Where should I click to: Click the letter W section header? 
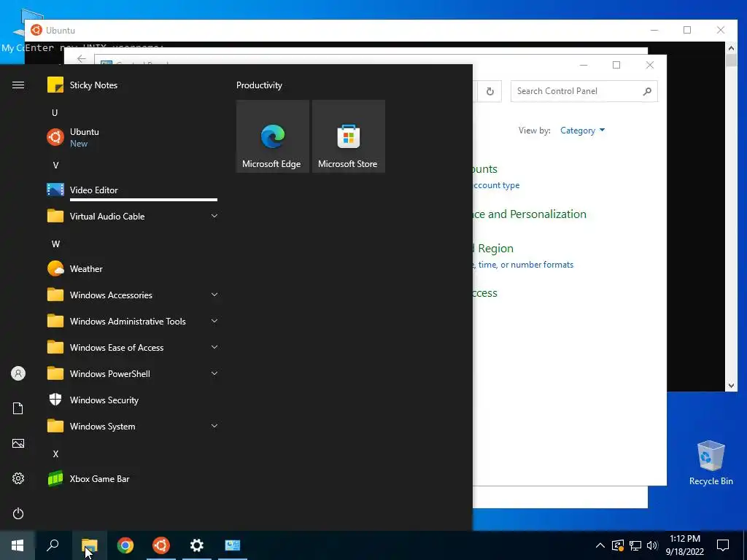click(55, 244)
